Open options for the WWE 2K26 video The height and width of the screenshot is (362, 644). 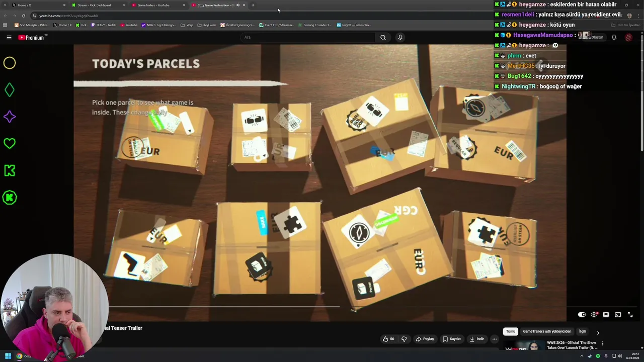tap(602, 343)
